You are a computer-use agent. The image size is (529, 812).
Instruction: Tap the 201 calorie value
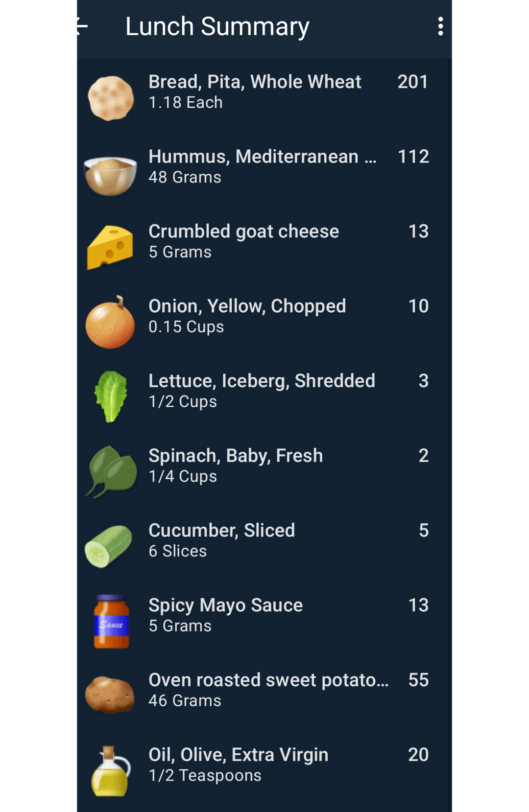point(413,82)
